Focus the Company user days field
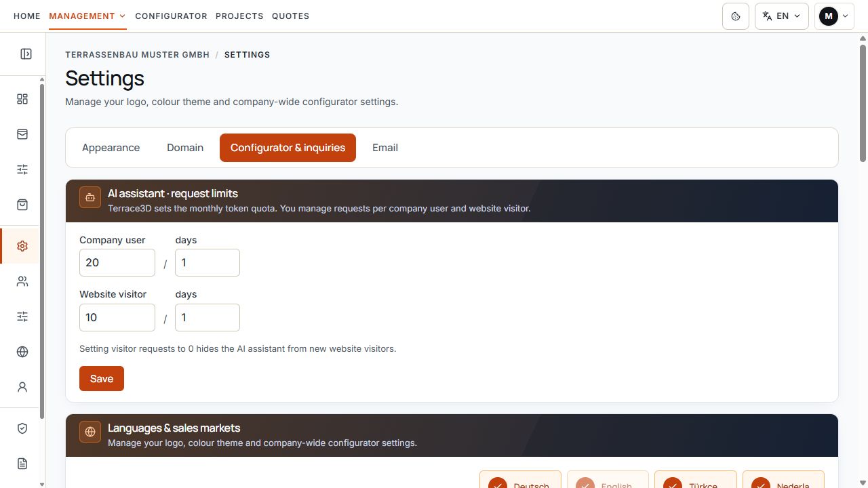The height and width of the screenshot is (488, 868). [x=208, y=262]
